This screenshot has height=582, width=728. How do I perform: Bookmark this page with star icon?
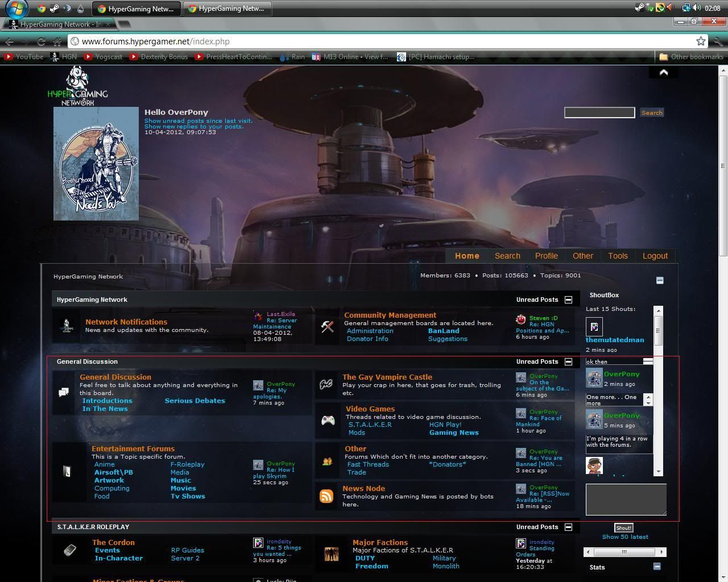[701, 41]
